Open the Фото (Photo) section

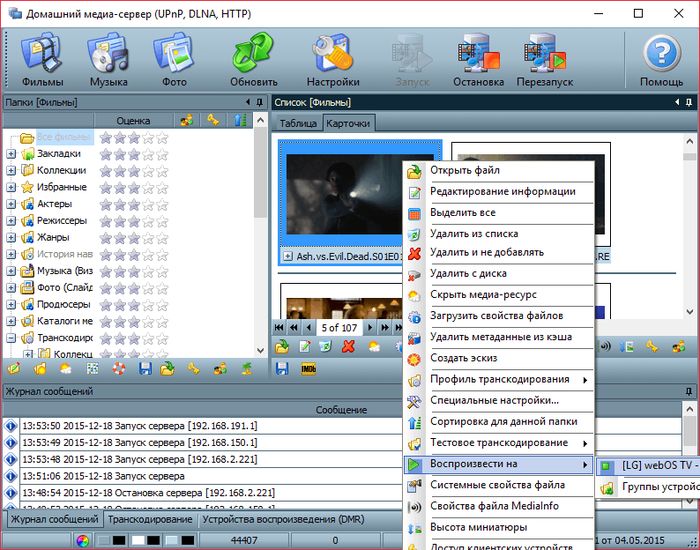174,59
